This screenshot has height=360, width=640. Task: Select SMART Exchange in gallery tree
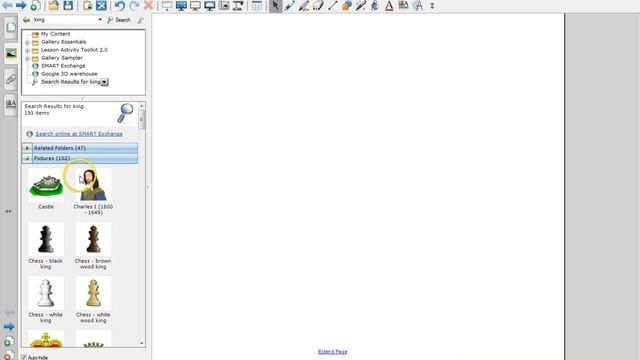(63, 66)
